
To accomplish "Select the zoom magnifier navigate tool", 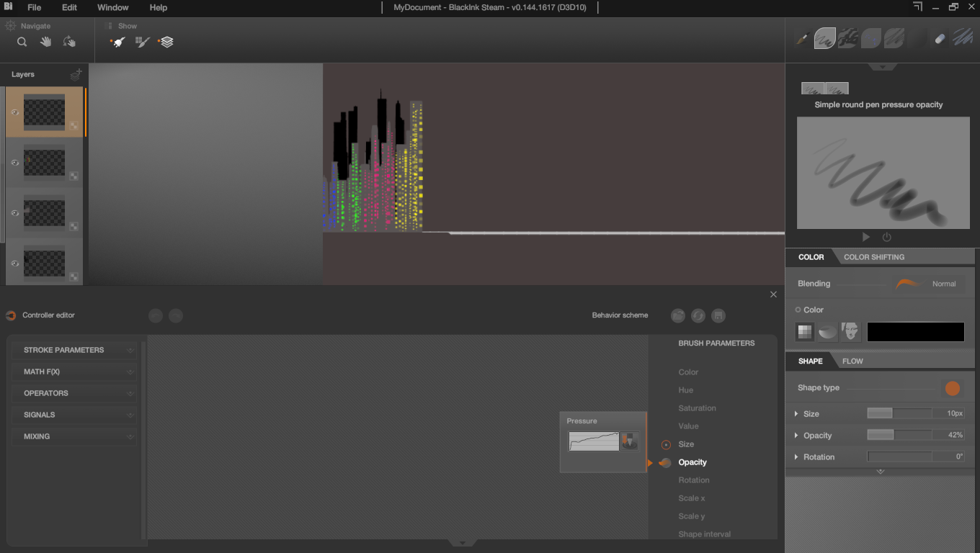I will (x=22, y=42).
